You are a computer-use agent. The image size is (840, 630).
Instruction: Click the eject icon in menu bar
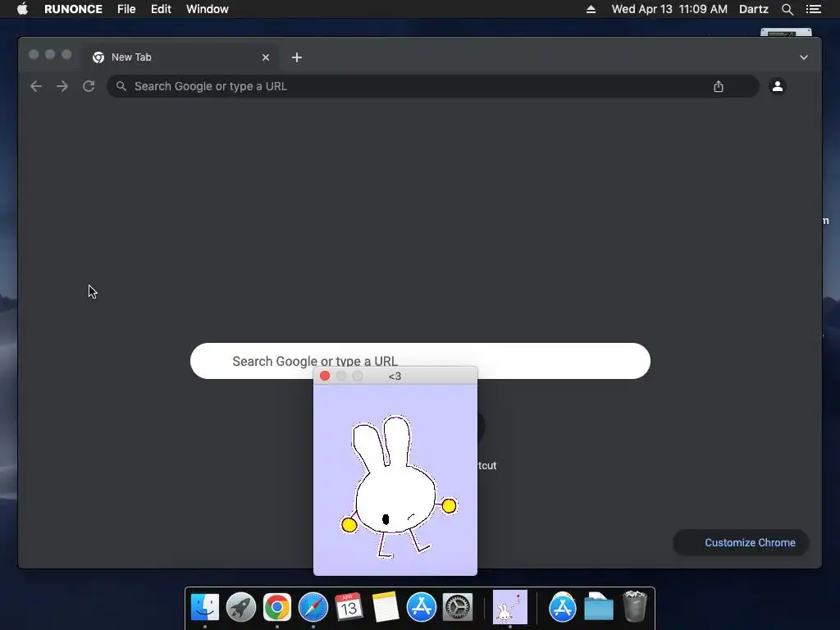click(x=591, y=9)
